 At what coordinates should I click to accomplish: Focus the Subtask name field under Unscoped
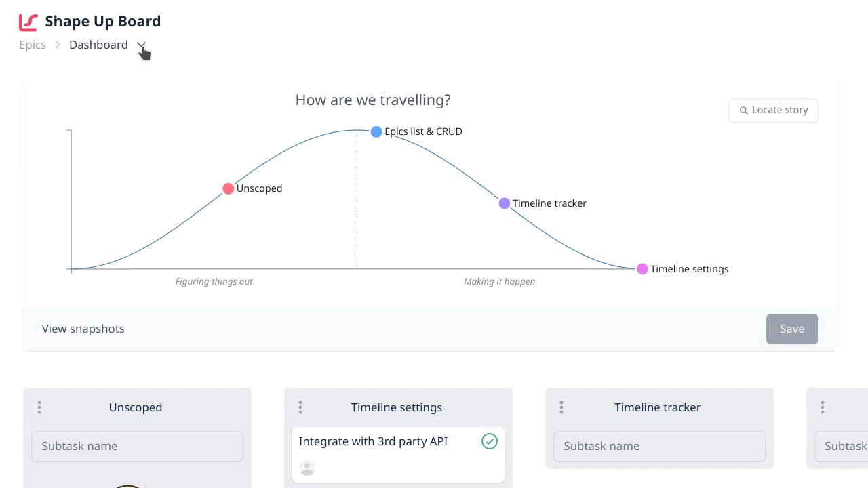pos(137,446)
